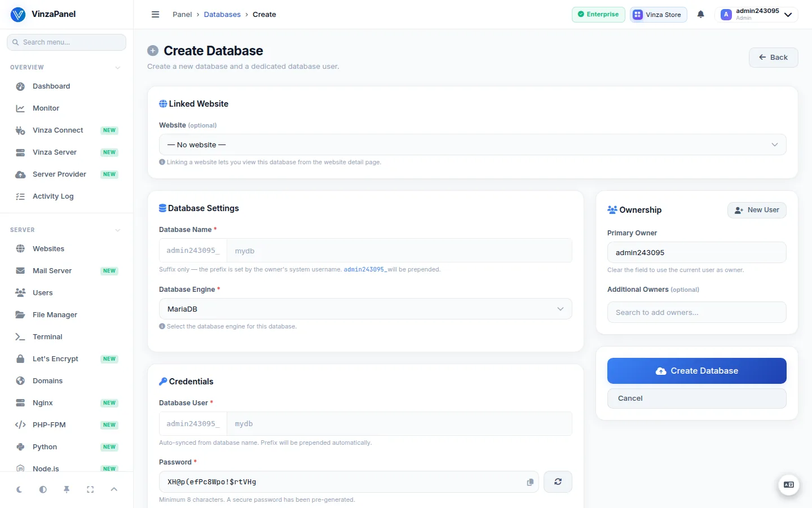
Task: Click the File Manager folder icon
Action: pyautogui.click(x=20, y=315)
